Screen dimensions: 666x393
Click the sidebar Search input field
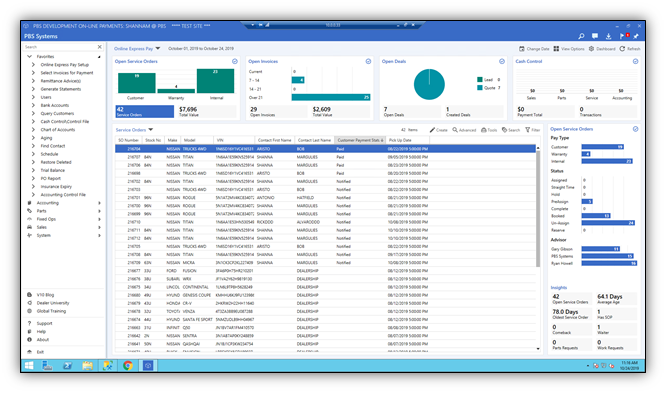click(x=59, y=47)
